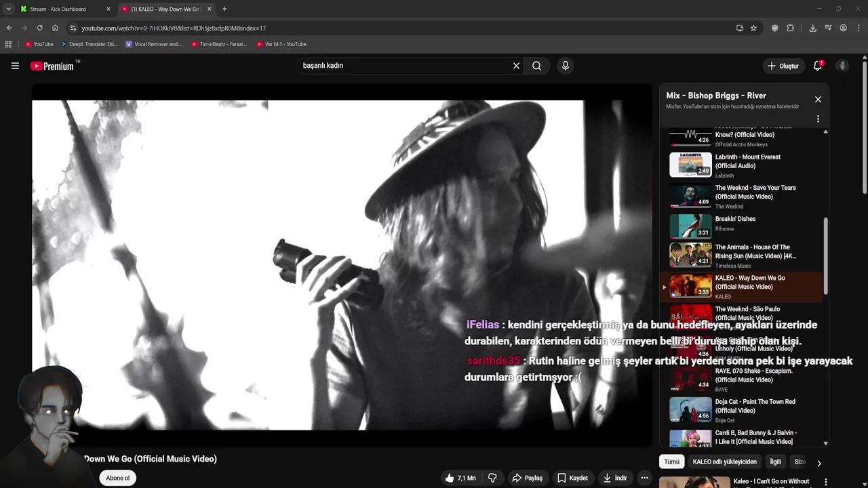This screenshot has height=488, width=868.
Task: Play Labrinth - Mount Everest from the mix
Action: [742, 165]
